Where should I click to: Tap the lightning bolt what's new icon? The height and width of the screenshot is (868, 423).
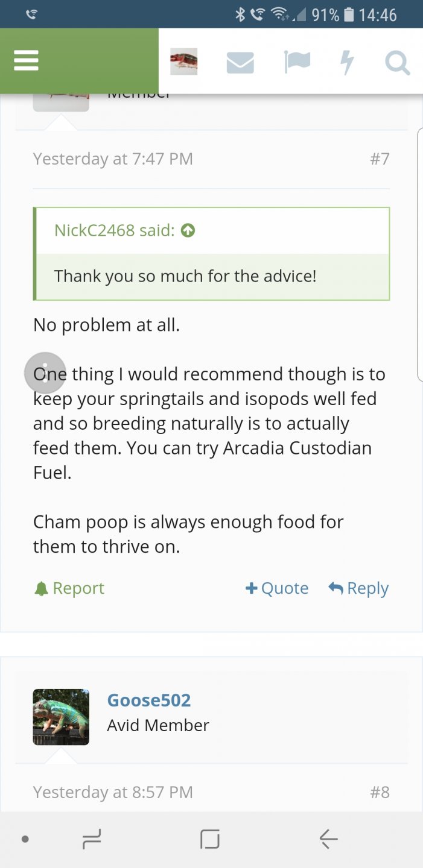pos(347,62)
